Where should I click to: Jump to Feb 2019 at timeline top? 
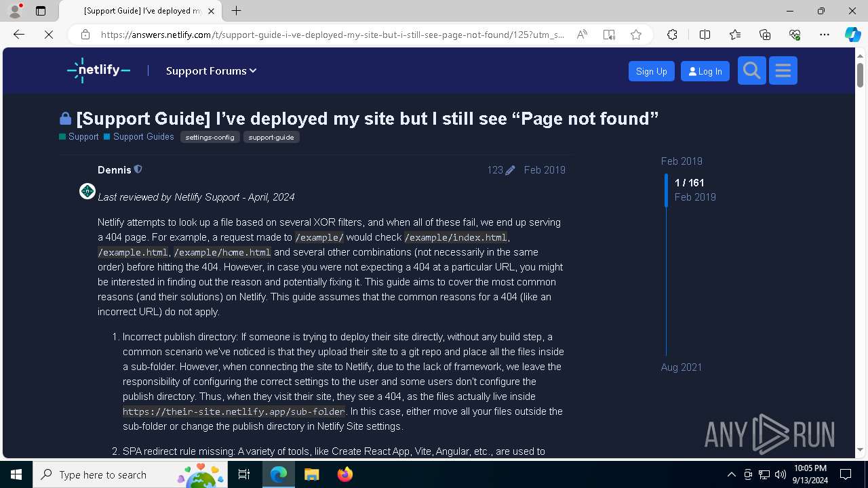point(682,161)
